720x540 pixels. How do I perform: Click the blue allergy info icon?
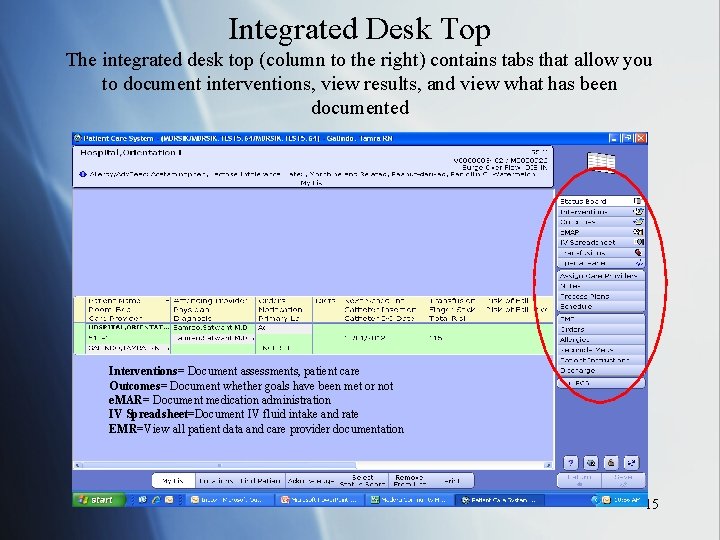click(x=83, y=174)
